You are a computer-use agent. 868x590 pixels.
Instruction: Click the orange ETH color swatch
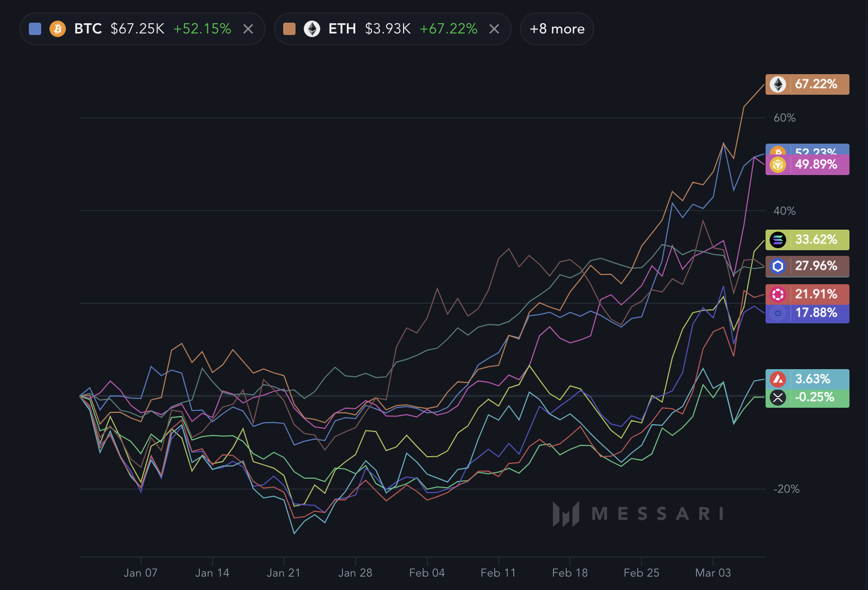289,29
